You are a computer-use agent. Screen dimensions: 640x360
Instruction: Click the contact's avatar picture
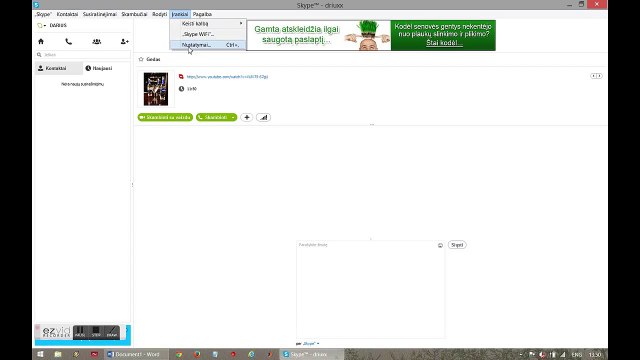(156, 89)
